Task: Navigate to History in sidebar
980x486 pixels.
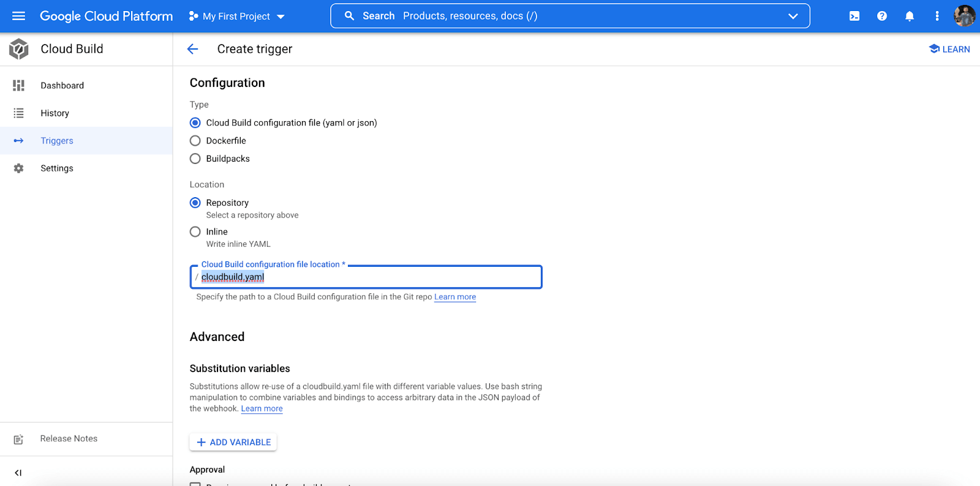Action: [55, 113]
